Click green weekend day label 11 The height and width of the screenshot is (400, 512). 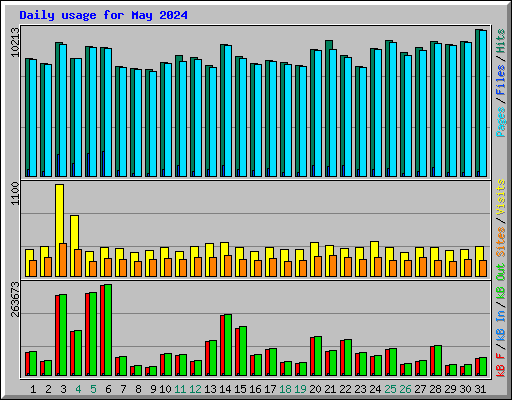(180, 389)
